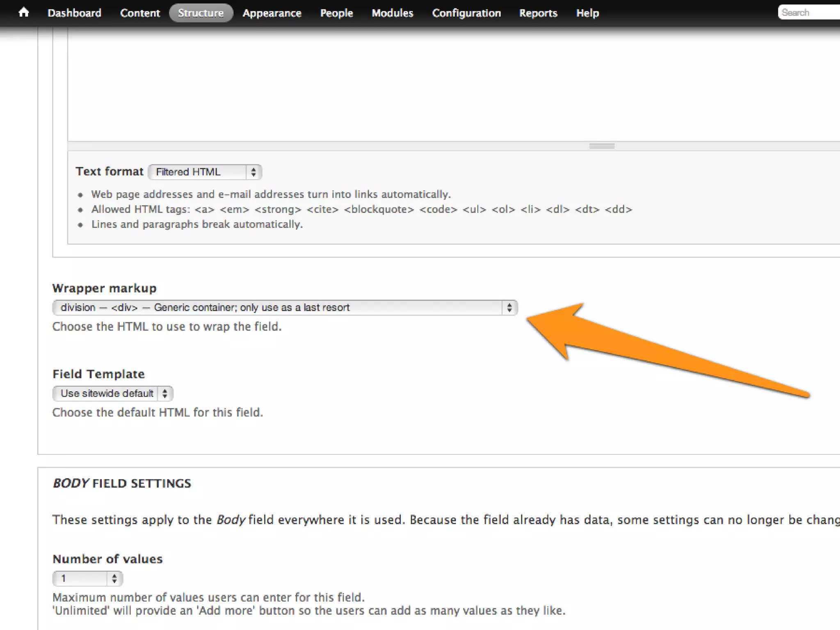Screen dimensions: 840x630
Task: Open the Help menu link
Action: pyautogui.click(x=587, y=13)
